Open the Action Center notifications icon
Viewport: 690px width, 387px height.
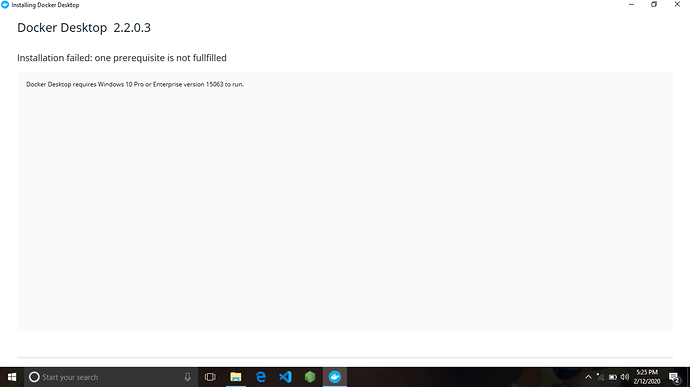tap(675, 377)
